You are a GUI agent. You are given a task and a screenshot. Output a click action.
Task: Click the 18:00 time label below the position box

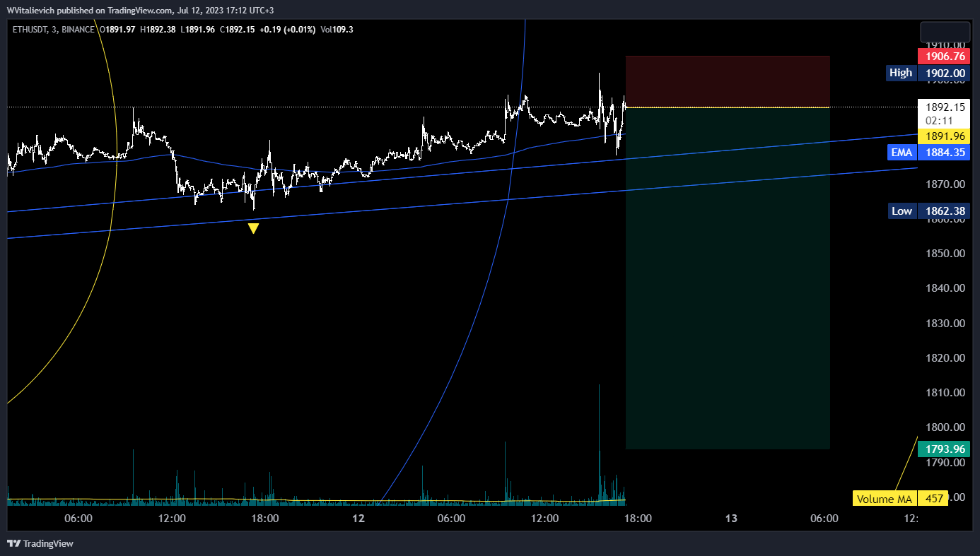(637, 519)
